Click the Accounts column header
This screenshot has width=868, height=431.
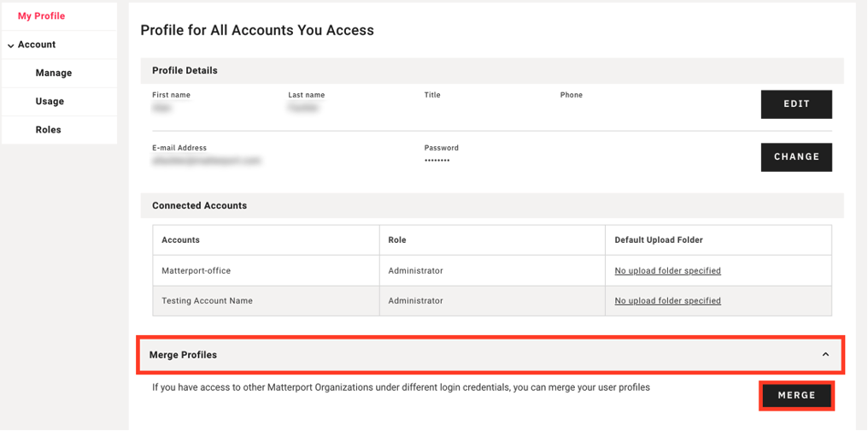[x=180, y=240]
